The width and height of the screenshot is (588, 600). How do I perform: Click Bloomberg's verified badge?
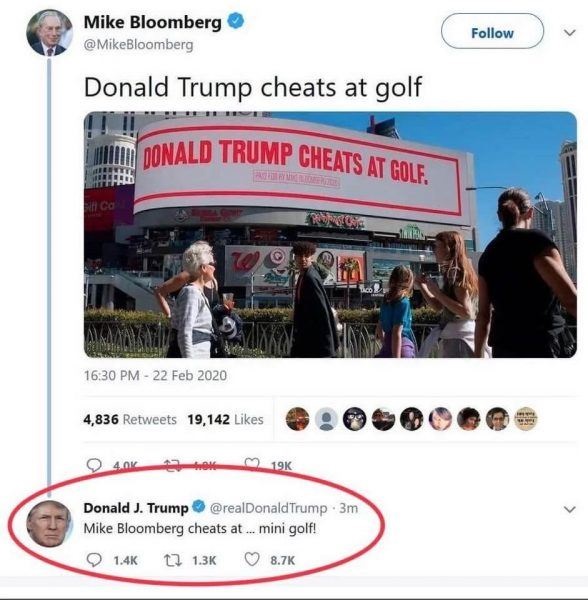[x=236, y=21]
